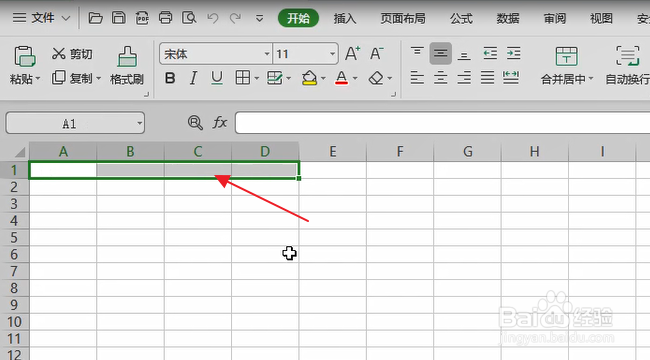Click 自动换行 wrap text button
Viewport: 650px width, 360px height.
point(627,66)
